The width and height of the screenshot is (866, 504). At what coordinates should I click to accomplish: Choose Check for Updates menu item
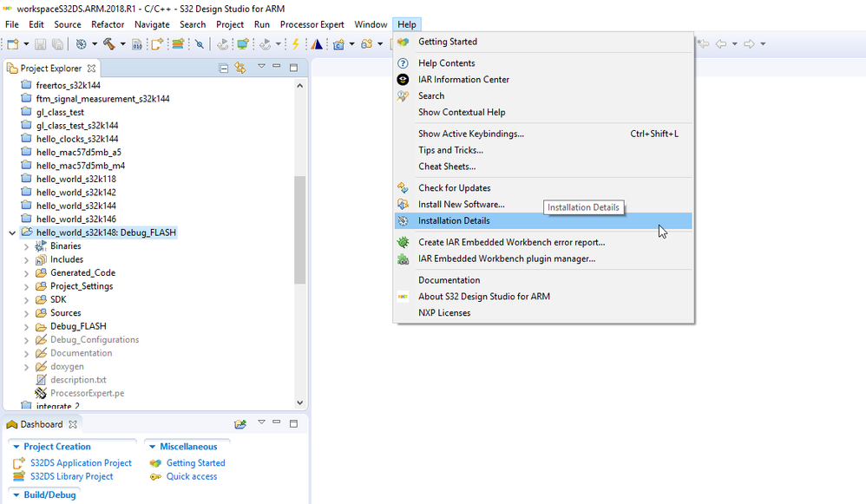543,188
